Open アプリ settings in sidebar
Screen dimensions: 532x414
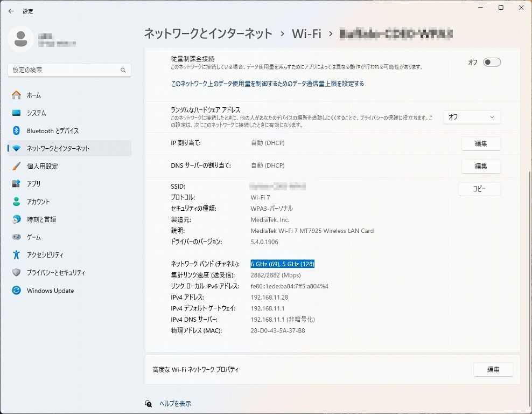click(69, 184)
